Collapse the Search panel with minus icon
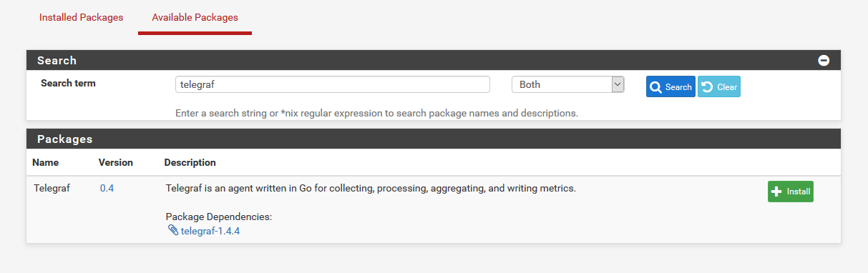The width and height of the screenshot is (868, 273). point(824,61)
